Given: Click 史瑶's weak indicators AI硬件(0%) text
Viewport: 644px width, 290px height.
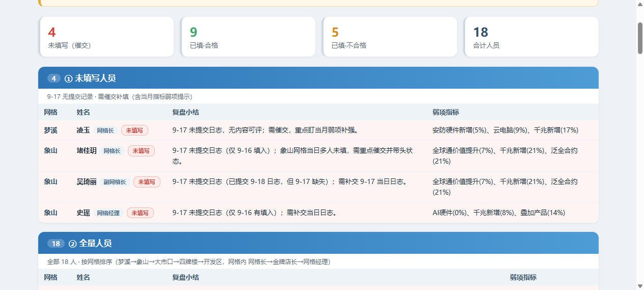Looking at the screenshot, I should (x=449, y=213).
